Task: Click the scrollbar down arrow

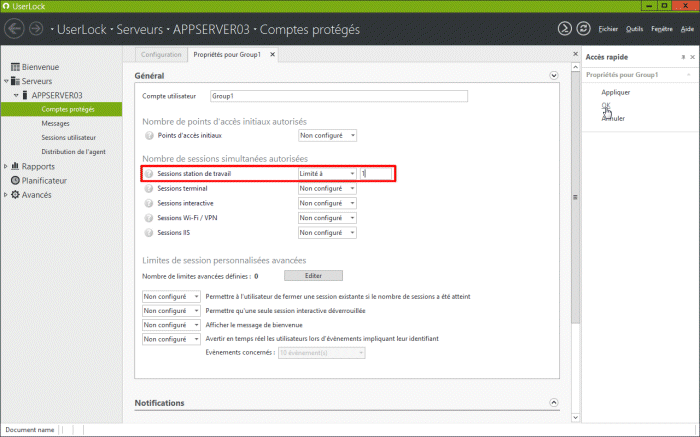Action: tap(575, 418)
